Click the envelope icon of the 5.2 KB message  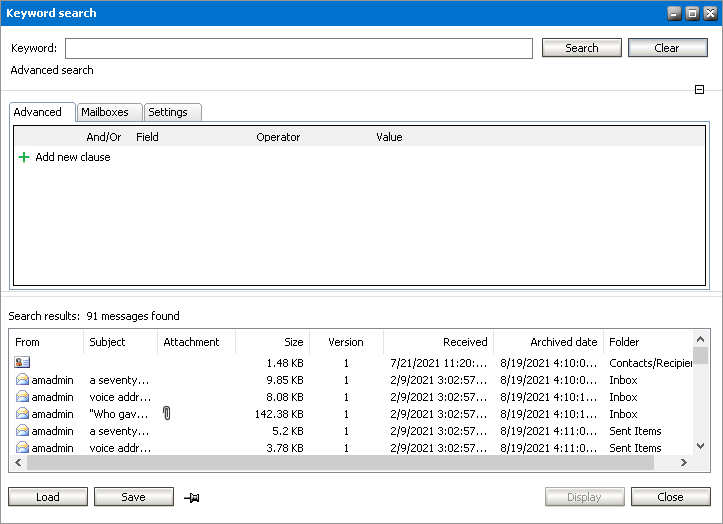(x=22, y=431)
